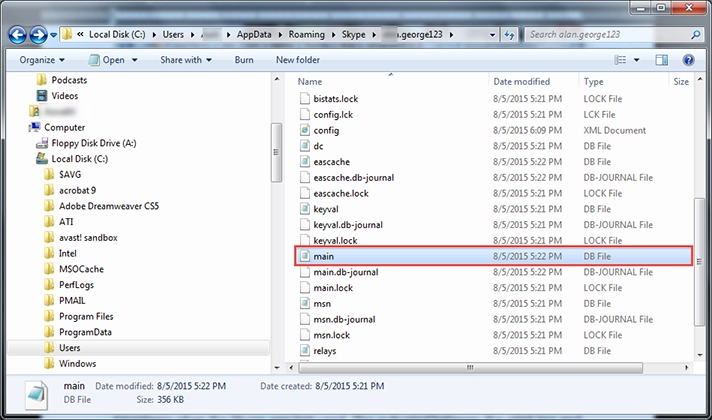
Task: Select Floppy Disk Drive (A:)
Action: point(86,143)
